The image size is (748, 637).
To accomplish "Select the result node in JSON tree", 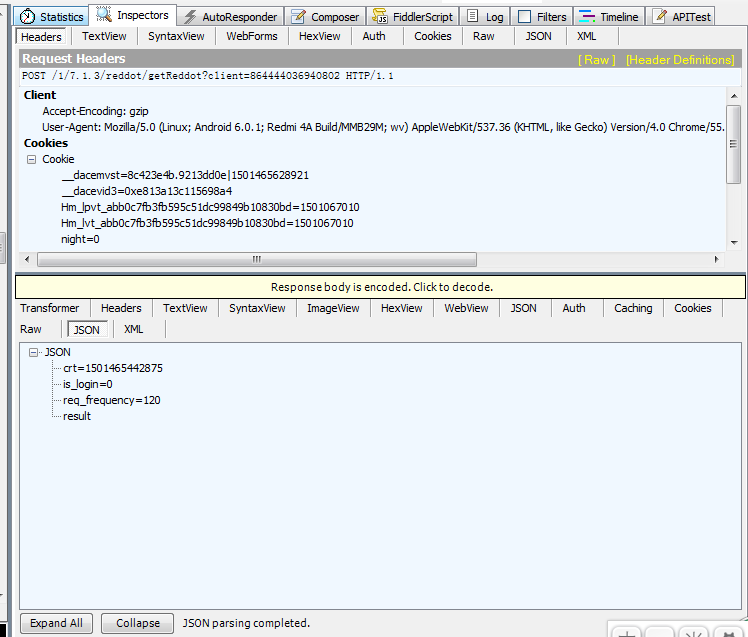I will pos(77,416).
